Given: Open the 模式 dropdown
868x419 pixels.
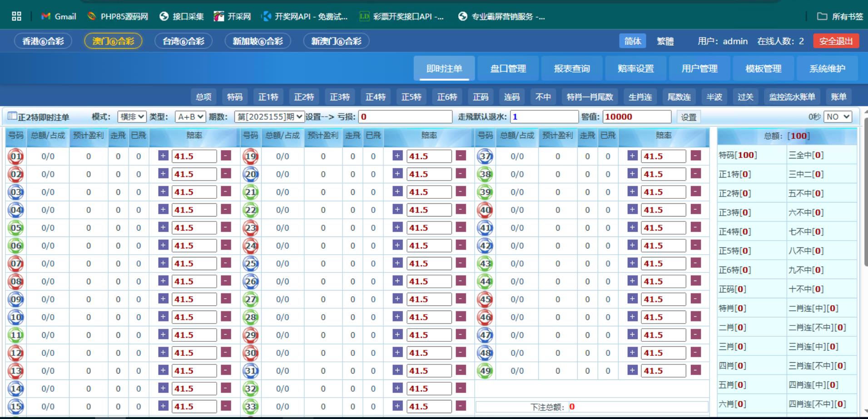Looking at the screenshot, I should (x=132, y=117).
